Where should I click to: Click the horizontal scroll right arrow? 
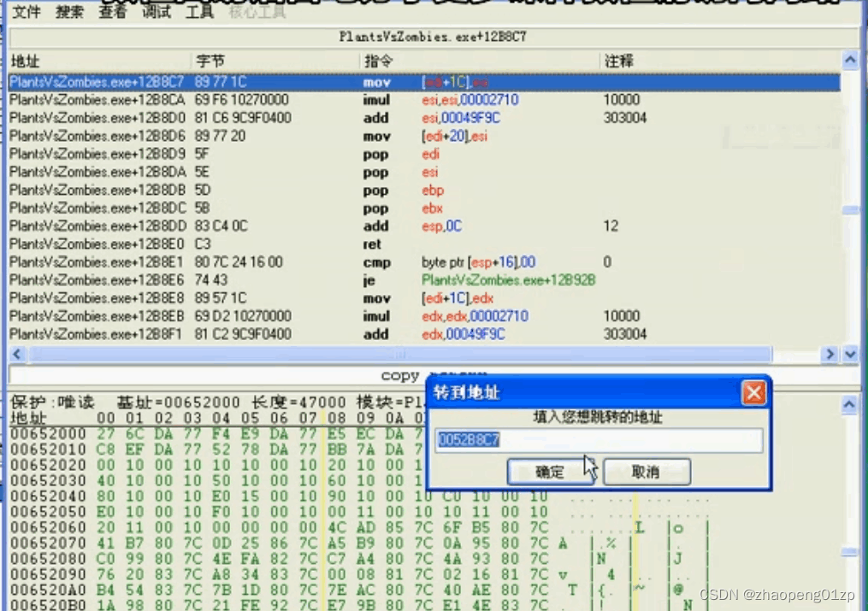tap(830, 354)
